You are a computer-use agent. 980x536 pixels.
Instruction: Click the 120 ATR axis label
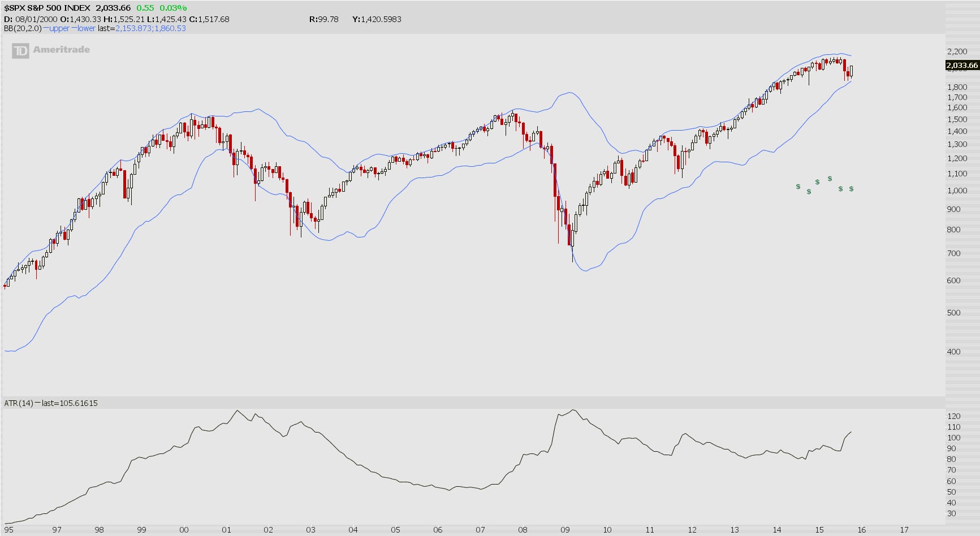click(953, 416)
